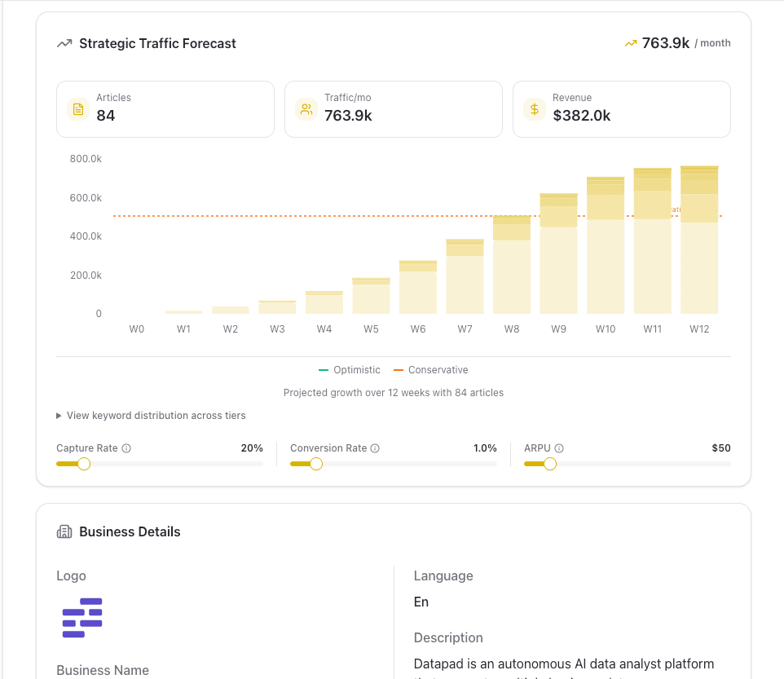Viewport: 784px width, 679px height.
Task: Click the trend-line icon beside Strategic Traffic Forecast
Action: 64,42
